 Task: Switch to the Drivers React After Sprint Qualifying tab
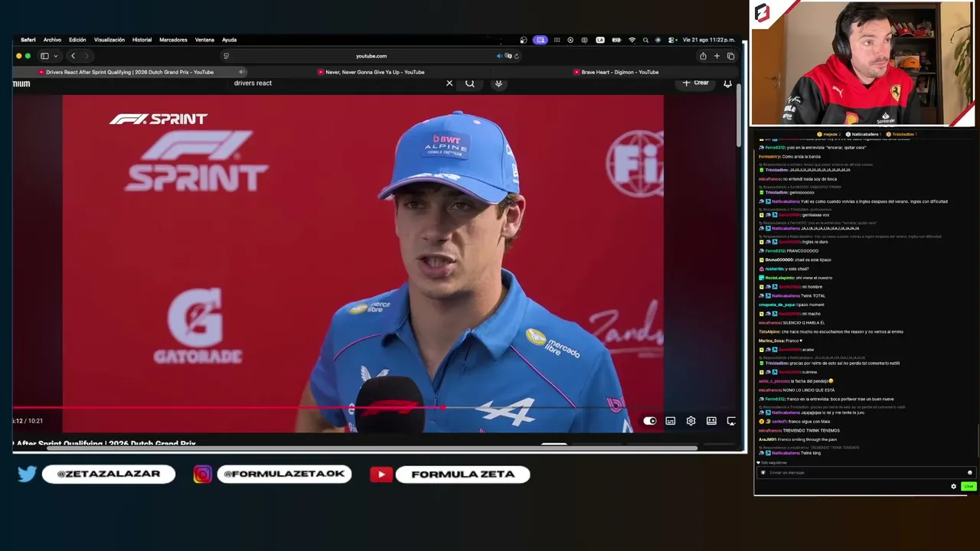pos(129,72)
